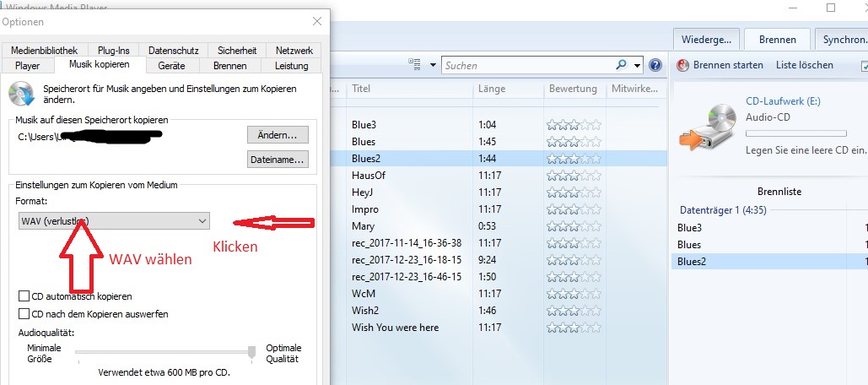Select the Brennen tab in Media Player
This screenshot has height=385, width=868.
coord(777,40)
